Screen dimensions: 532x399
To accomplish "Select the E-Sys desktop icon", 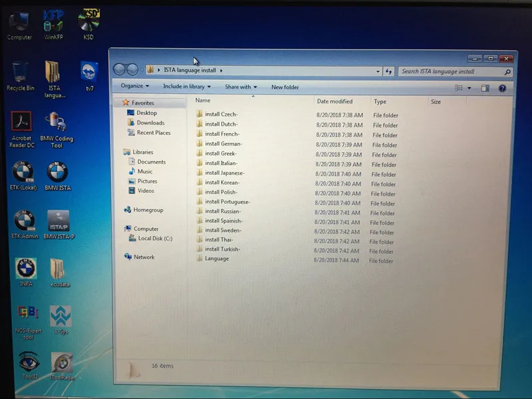I will tap(61, 320).
